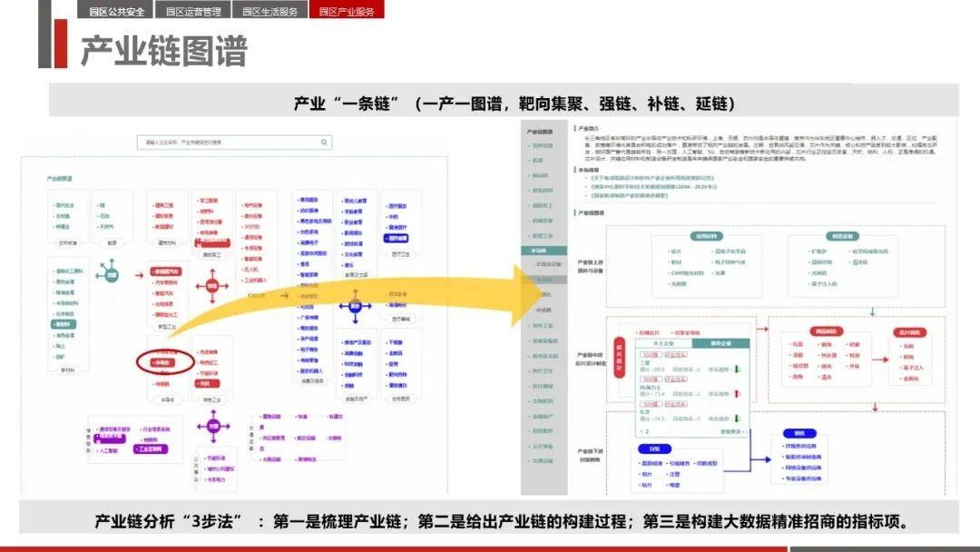This screenshot has height=552, width=980.
Task: Click the red central hub node icon
Action: [x=212, y=284]
